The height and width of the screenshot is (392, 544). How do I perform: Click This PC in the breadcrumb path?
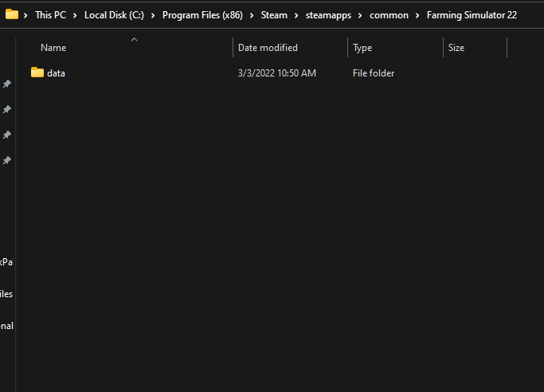pos(50,15)
